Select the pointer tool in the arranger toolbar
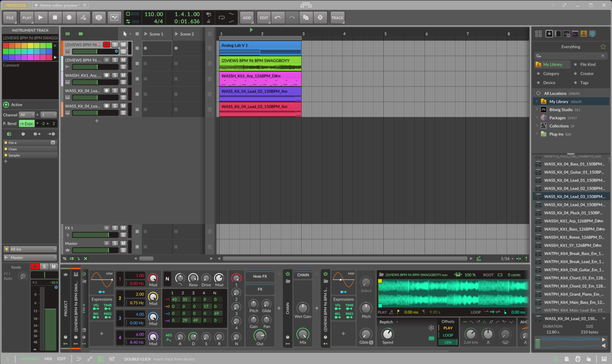The image size is (612, 364). pyautogui.click(x=125, y=33)
